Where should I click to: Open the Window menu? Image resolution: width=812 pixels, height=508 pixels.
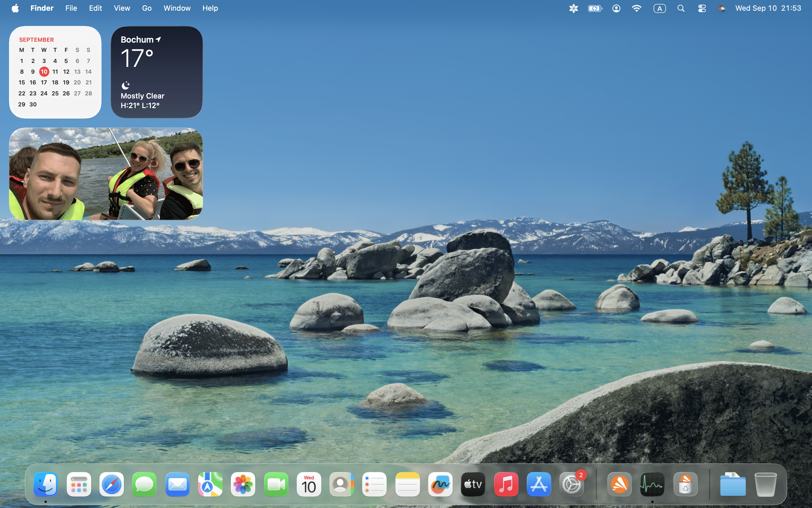(177, 8)
